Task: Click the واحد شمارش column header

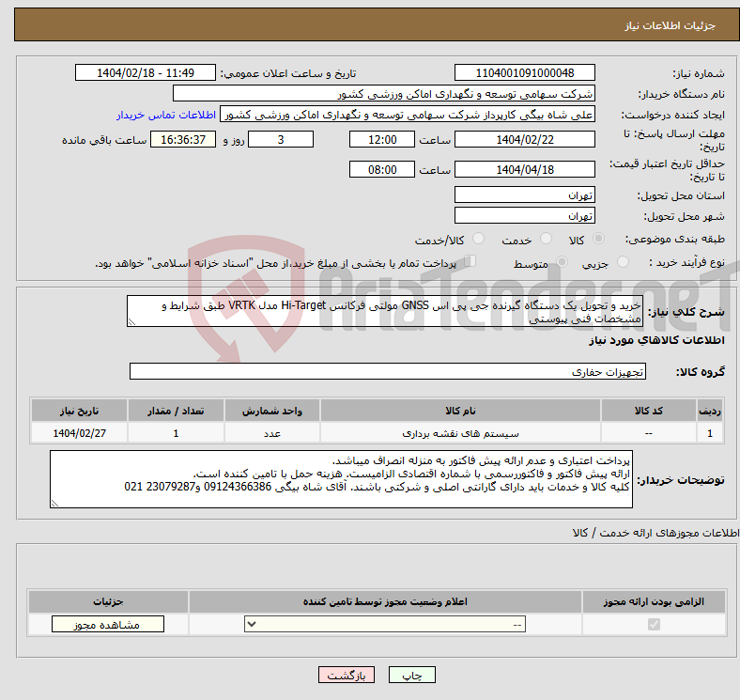Action: tap(272, 411)
